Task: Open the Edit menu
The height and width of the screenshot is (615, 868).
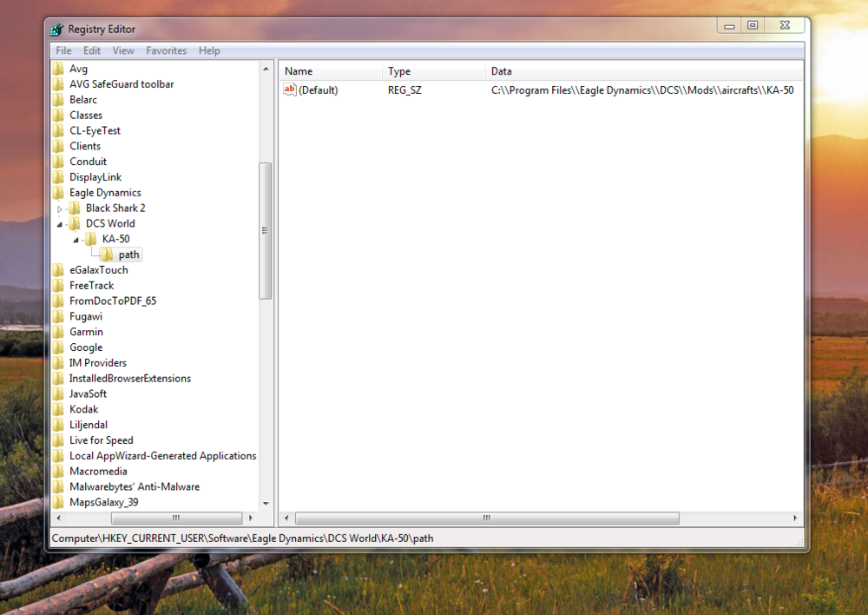Action: [91, 50]
